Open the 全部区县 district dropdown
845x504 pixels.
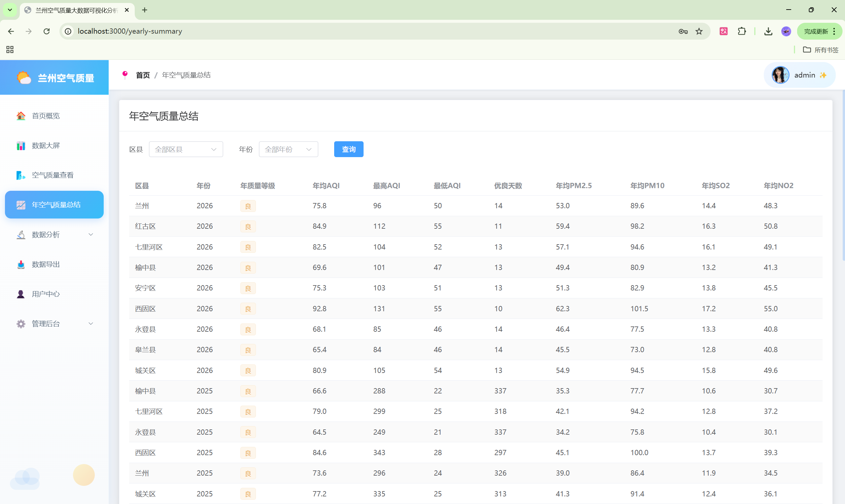coord(186,150)
